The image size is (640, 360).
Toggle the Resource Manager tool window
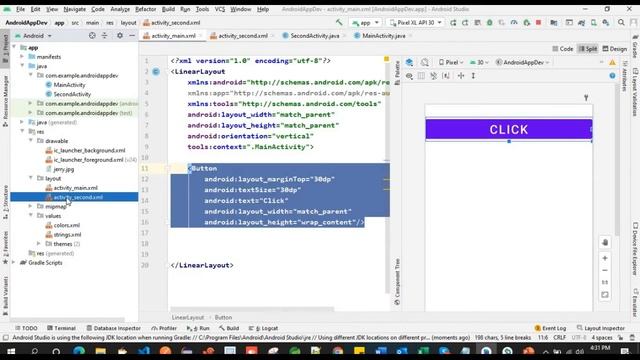pos(5,101)
